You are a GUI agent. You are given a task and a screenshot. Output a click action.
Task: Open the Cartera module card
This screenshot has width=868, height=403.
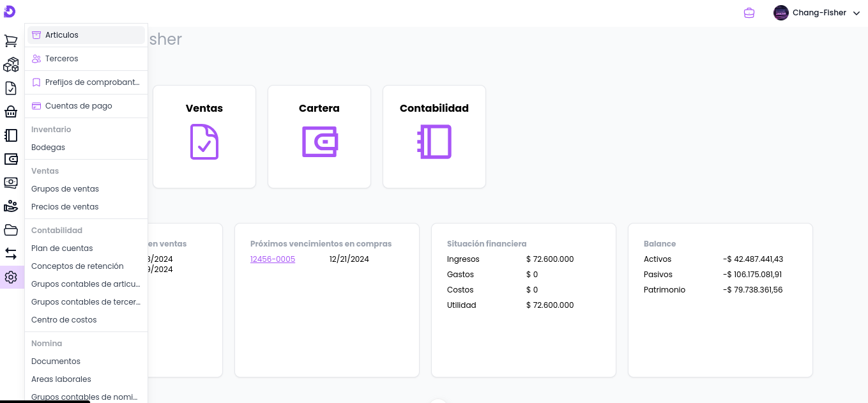tap(319, 137)
